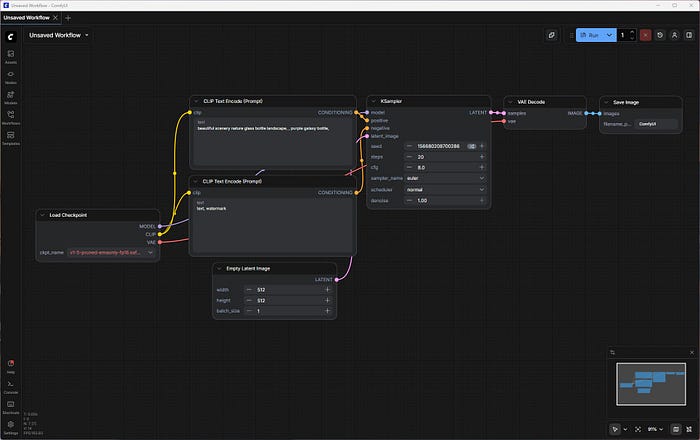This screenshot has width=700, height=440.
Task: Click the KSampler LATENT output socket
Action: tap(491, 112)
